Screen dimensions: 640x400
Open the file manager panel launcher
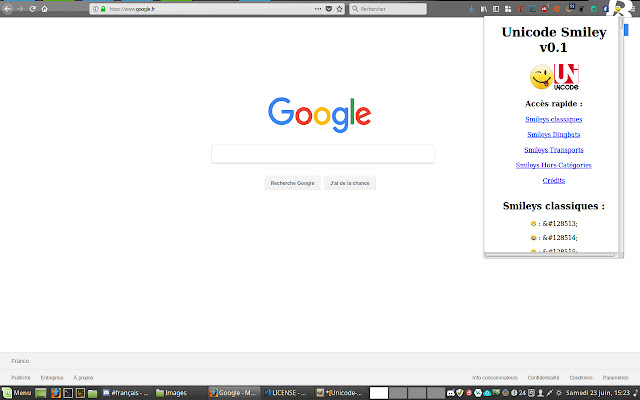click(x=93, y=393)
